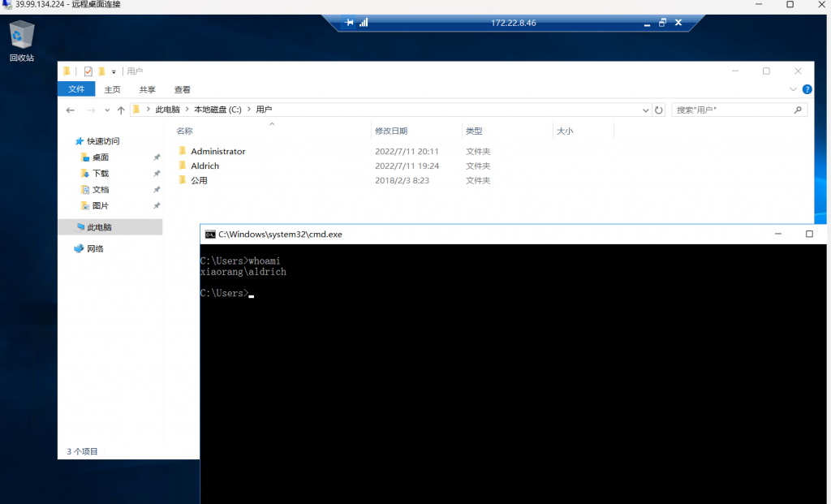This screenshot has width=831, height=504.
Task: Select the Administrator folder
Action: coord(217,152)
